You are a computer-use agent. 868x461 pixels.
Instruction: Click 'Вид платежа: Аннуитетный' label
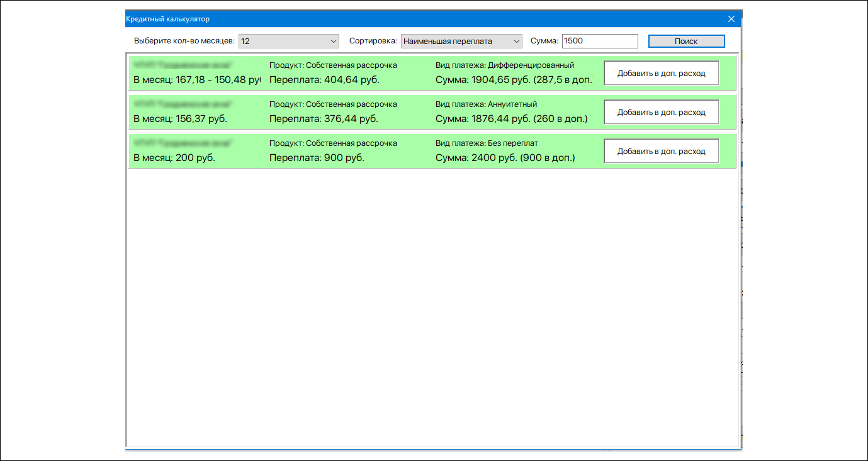[x=486, y=104]
